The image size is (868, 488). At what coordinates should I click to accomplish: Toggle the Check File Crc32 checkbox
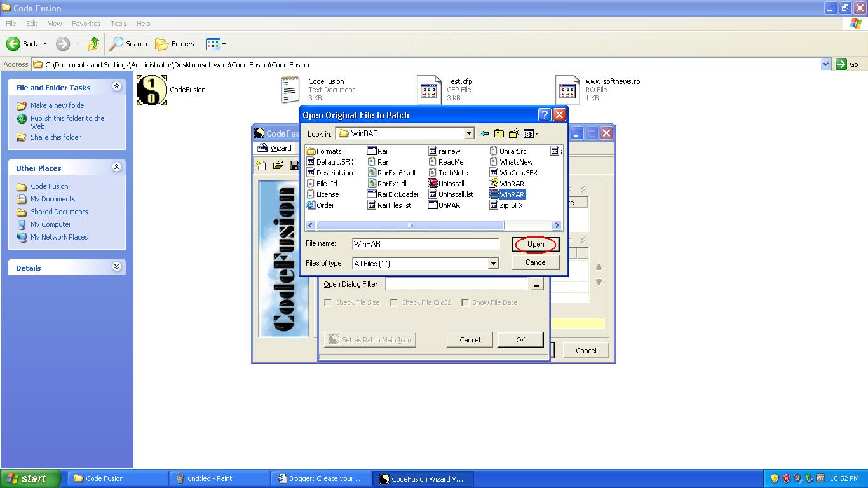pyautogui.click(x=394, y=302)
